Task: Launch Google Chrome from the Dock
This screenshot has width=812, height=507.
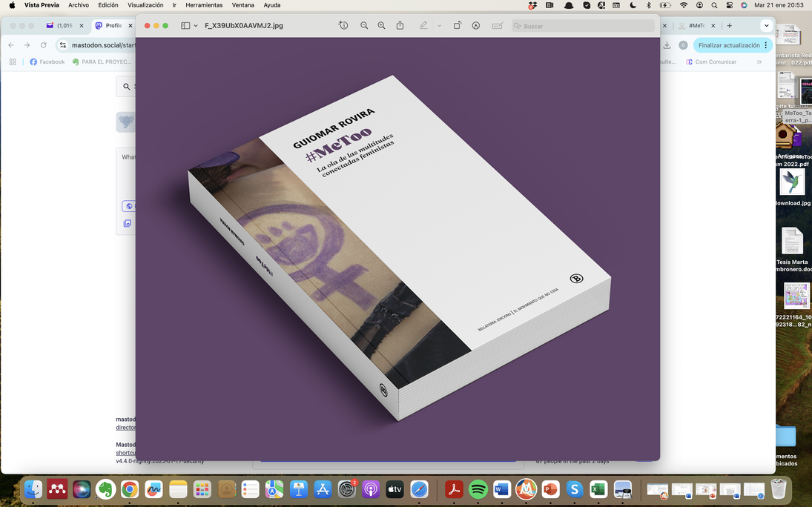Action: tap(130, 489)
